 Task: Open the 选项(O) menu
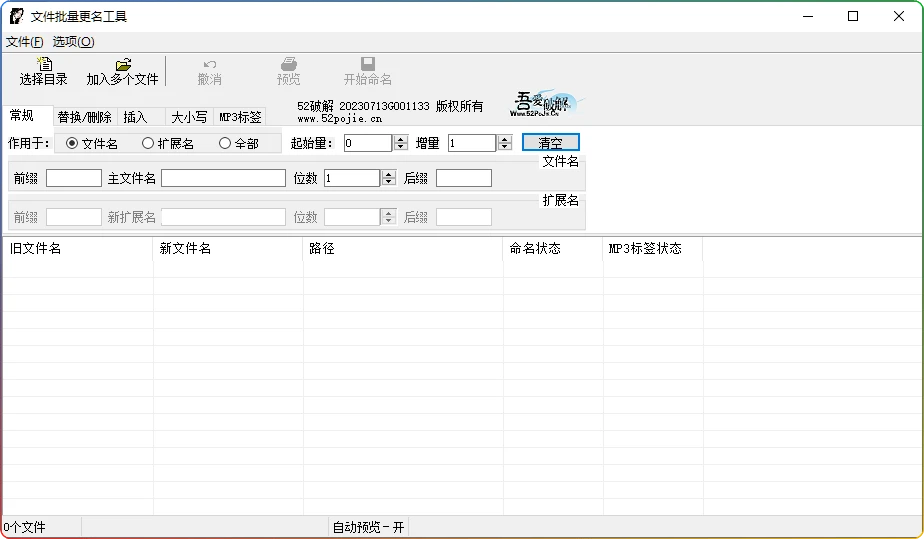coord(73,42)
